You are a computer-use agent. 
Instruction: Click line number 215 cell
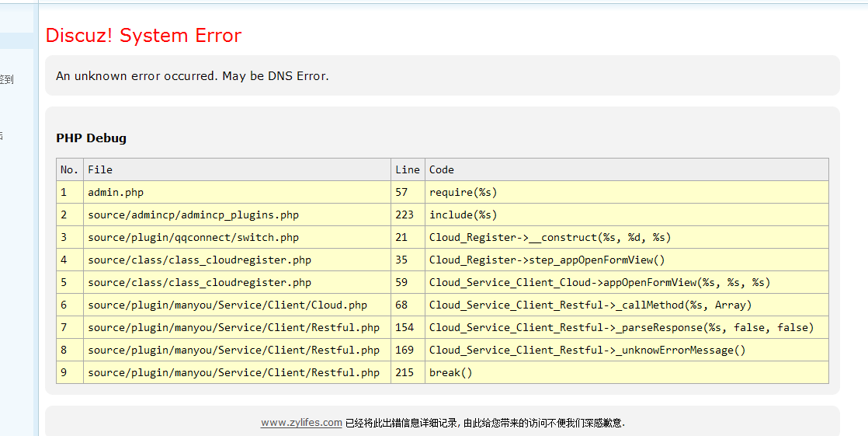(408, 372)
